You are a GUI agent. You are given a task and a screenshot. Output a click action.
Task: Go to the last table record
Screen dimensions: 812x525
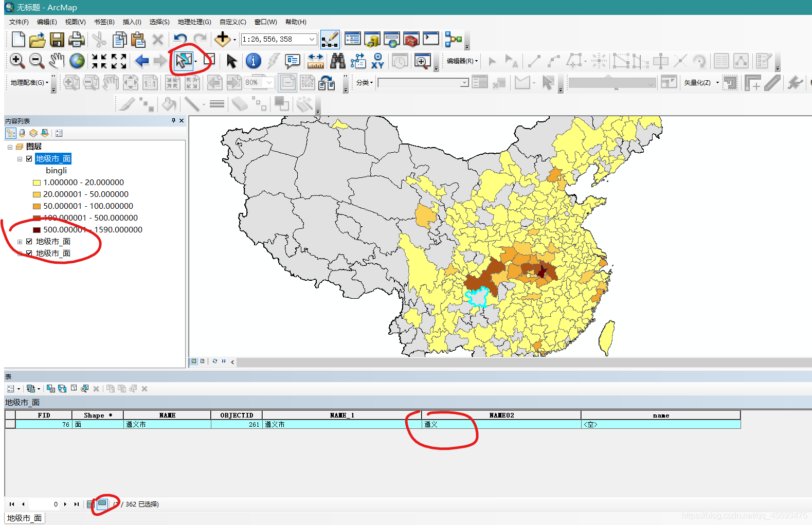click(x=77, y=504)
